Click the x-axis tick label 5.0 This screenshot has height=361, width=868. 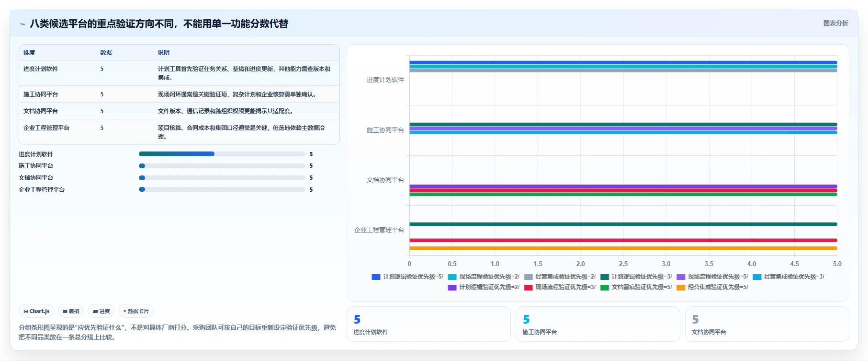click(x=837, y=264)
